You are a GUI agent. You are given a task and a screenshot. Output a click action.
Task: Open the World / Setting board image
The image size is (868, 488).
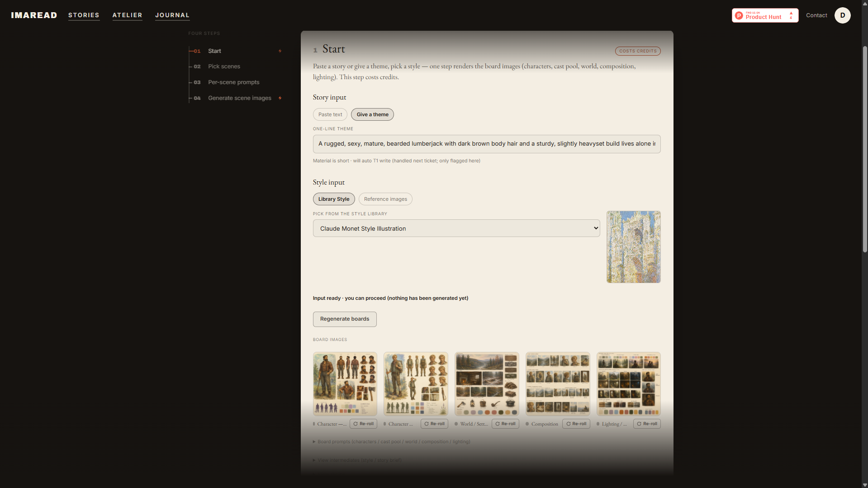tap(487, 384)
